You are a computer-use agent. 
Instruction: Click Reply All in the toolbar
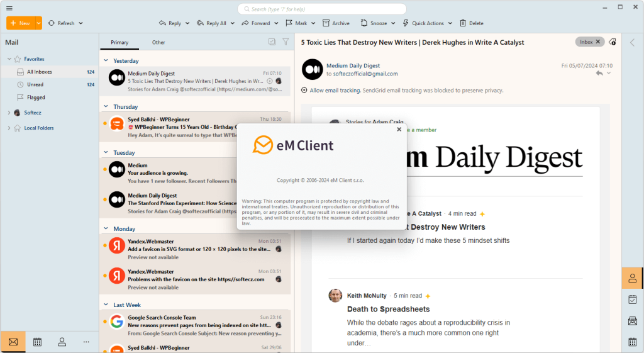pyautogui.click(x=211, y=23)
